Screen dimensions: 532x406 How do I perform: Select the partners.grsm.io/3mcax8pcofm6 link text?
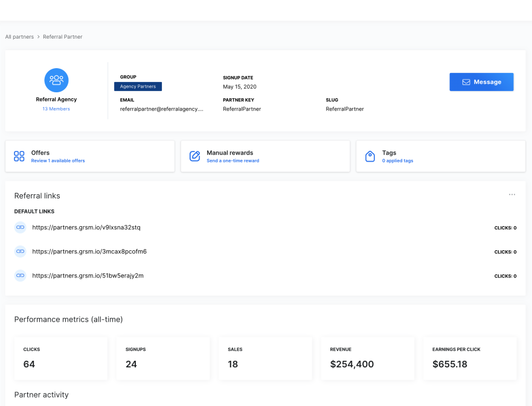pyautogui.click(x=89, y=252)
